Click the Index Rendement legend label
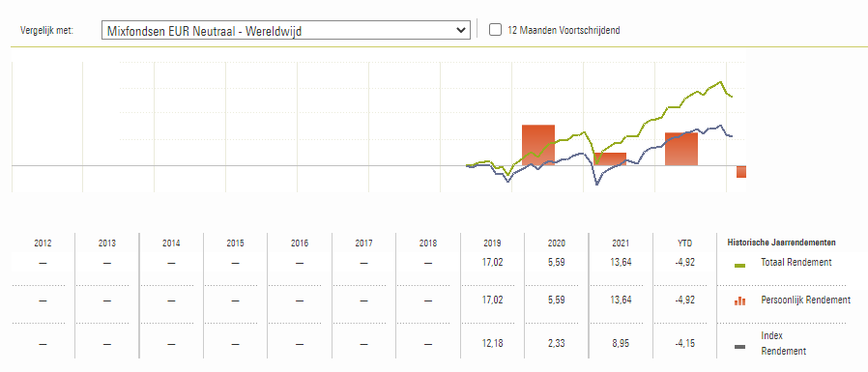 (x=783, y=343)
